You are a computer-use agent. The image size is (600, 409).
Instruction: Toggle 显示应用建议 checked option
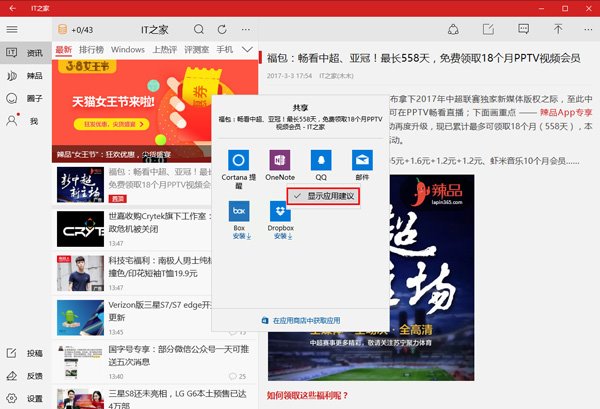[x=323, y=196]
